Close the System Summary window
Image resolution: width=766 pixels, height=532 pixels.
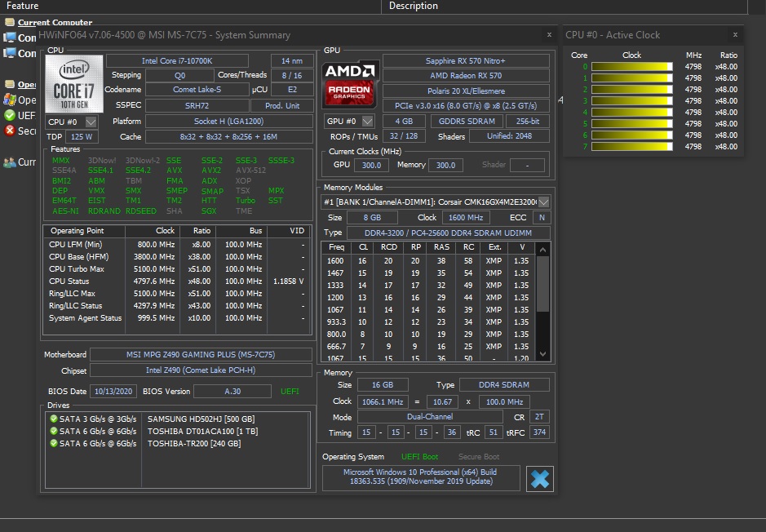click(x=549, y=35)
